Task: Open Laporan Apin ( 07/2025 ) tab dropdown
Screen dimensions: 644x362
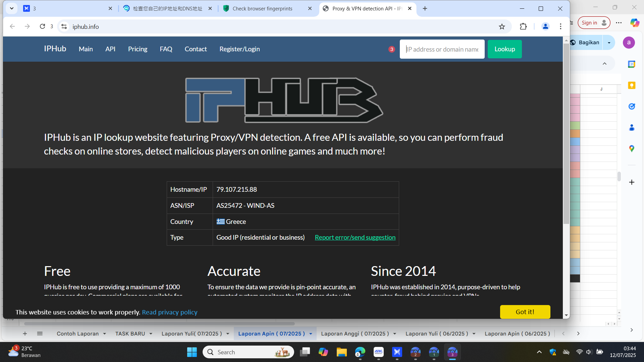Action: [311, 334]
